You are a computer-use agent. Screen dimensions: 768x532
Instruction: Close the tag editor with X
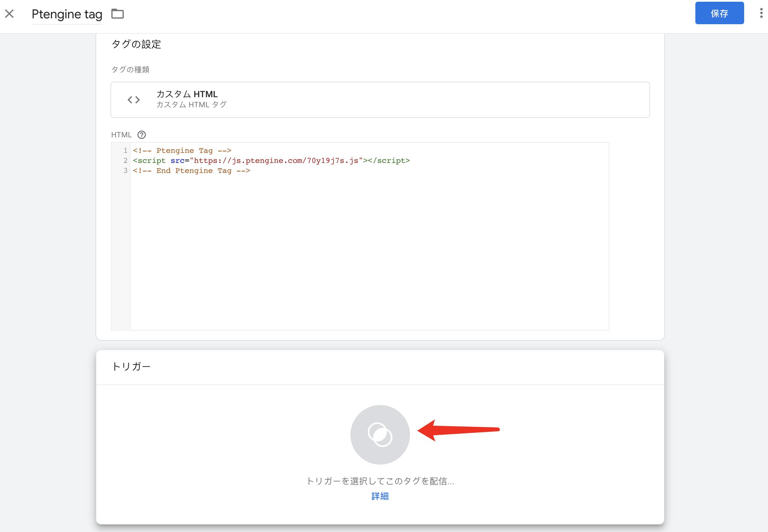click(x=10, y=14)
